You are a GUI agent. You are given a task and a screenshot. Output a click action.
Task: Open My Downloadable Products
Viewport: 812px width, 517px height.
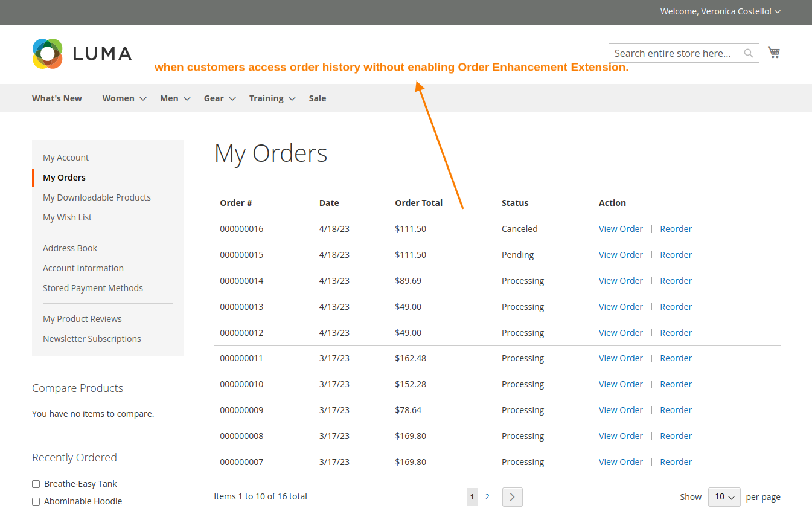(97, 197)
